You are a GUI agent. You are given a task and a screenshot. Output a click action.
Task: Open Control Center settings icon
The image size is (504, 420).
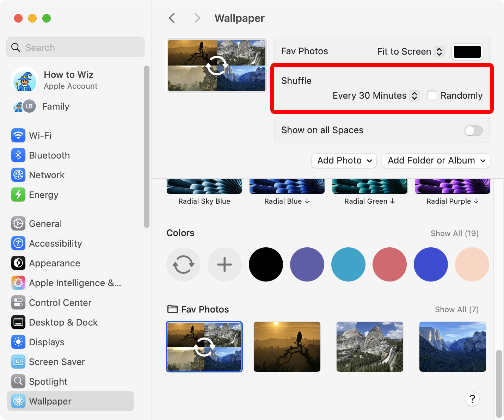[18, 303]
